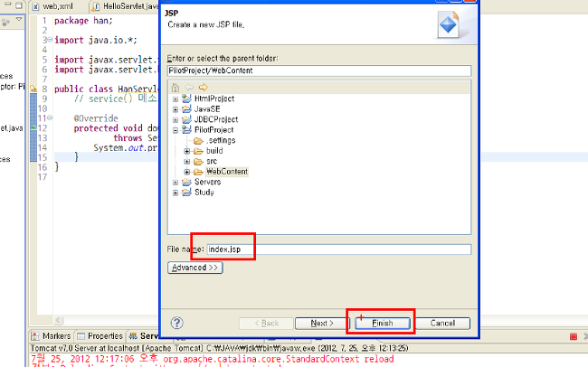Click the 'package han;' line in editor
Screen dimensions: 588x367
pos(83,20)
